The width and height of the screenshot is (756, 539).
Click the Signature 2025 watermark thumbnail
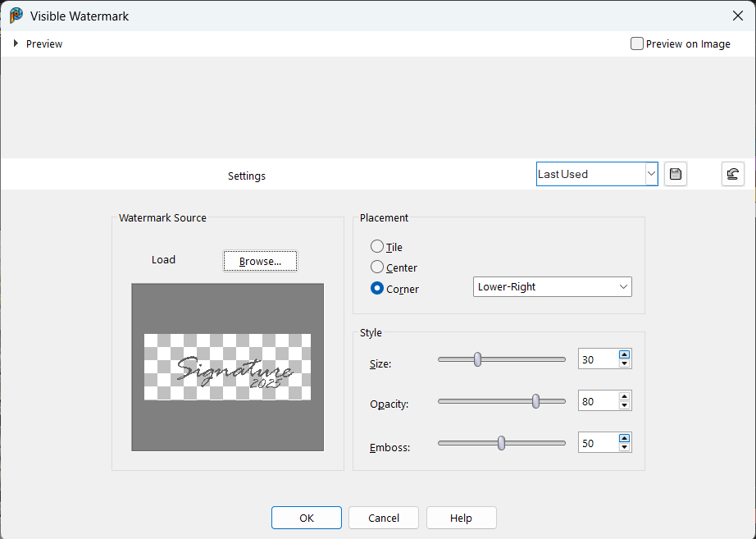(x=227, y=367)
